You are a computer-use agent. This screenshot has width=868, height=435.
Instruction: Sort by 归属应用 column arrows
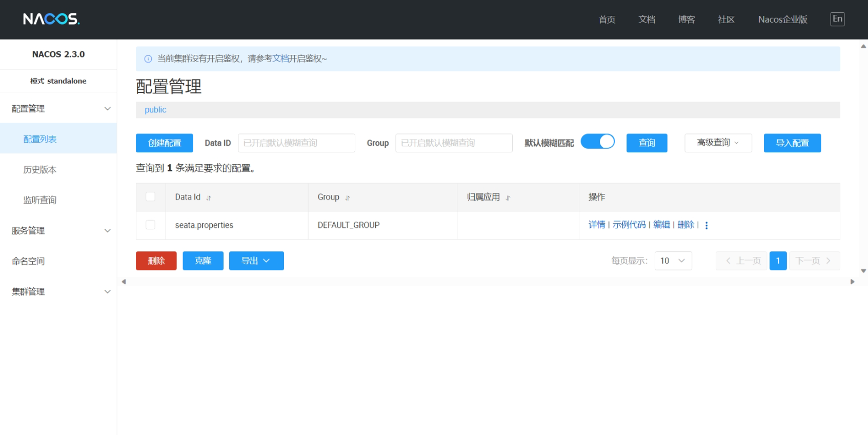pyautogui.click(x=508, y=197)
